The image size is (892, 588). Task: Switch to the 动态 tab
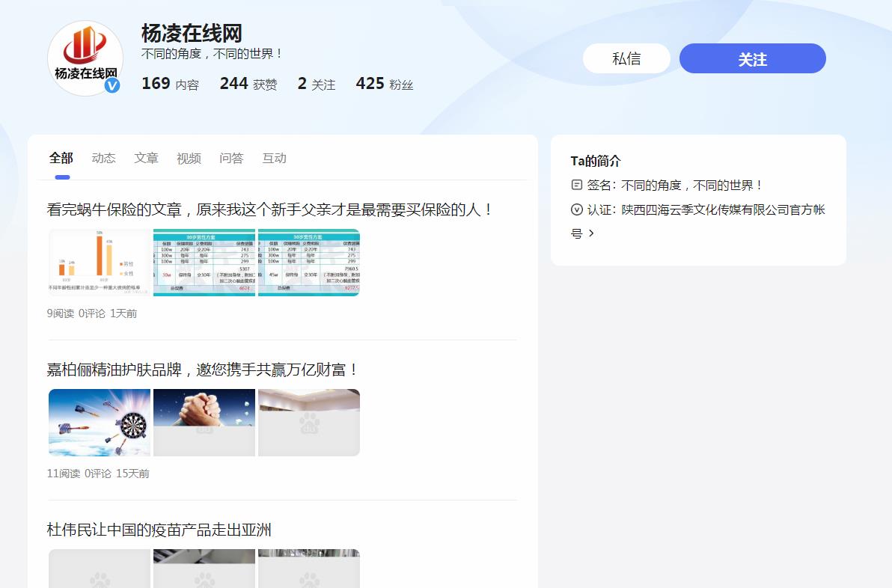tap(103, 158)
